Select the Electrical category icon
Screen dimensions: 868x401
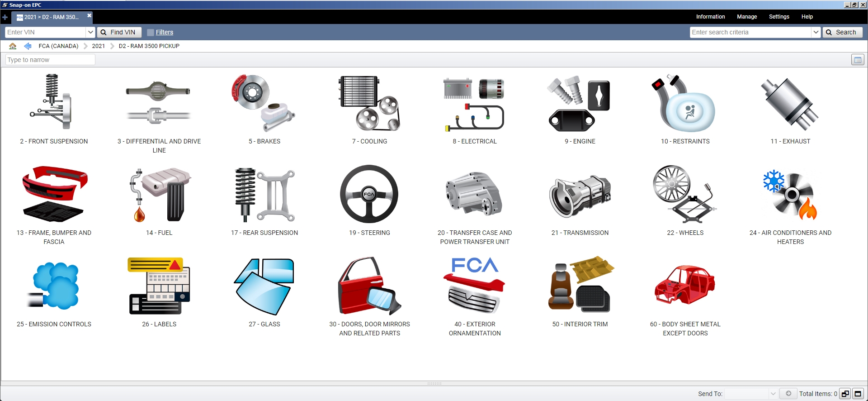(x=474, y=105)
